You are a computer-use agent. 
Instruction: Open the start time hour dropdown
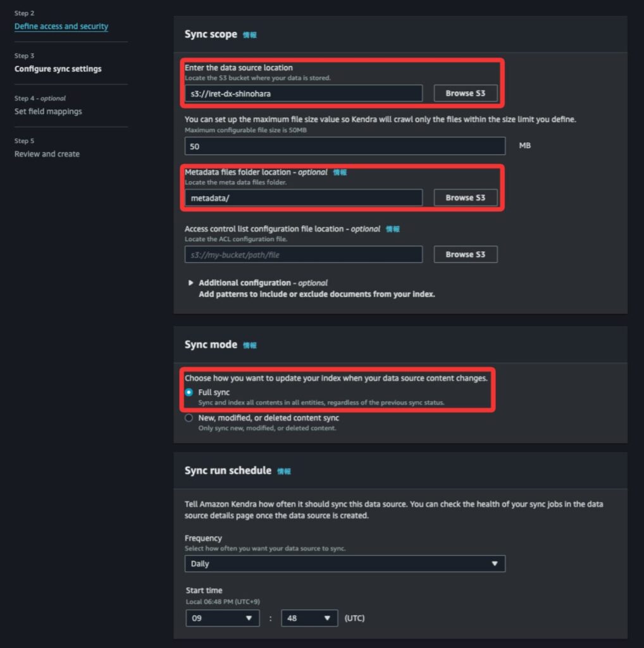(x=222, y=618)
